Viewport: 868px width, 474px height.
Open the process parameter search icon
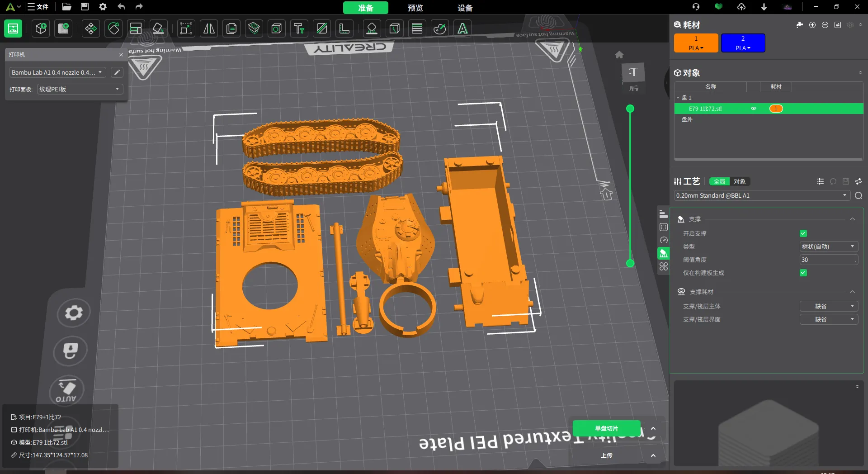[859, 196]
